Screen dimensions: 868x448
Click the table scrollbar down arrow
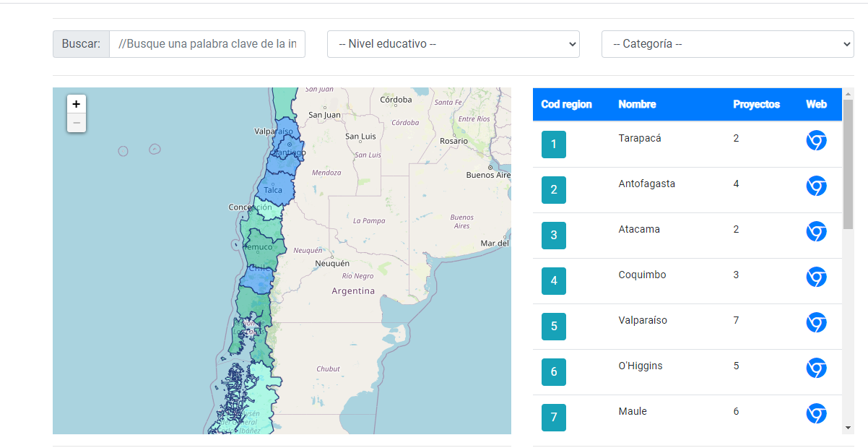pyautogui.click(x=848, y=428)
